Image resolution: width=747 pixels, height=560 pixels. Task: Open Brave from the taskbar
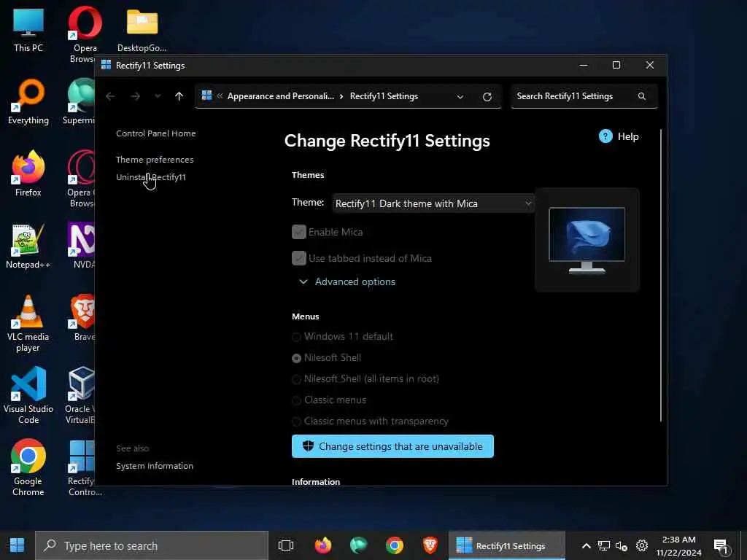click(430, 545)
